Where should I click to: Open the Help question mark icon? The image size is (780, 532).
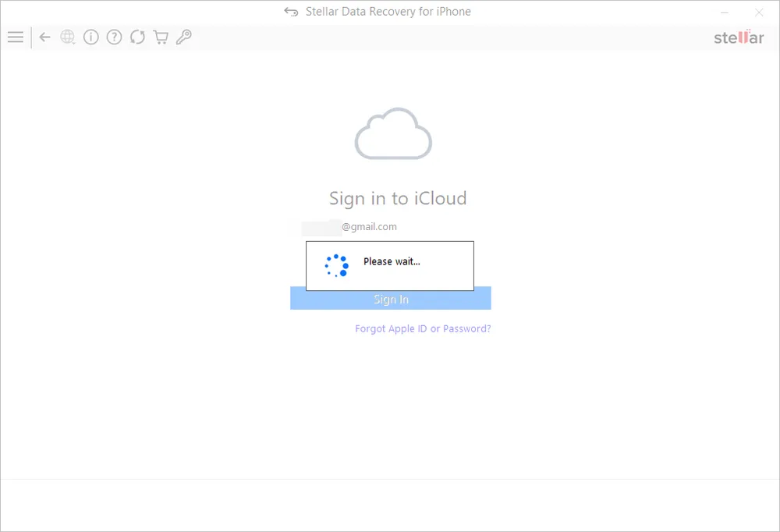pyautogui.click(x=115, y=37)
